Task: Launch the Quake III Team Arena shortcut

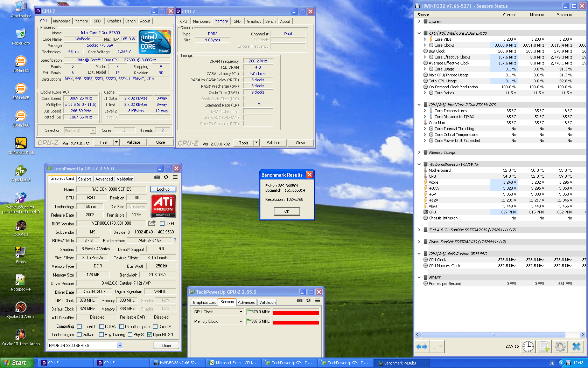Action: pyautogui.click(x=21, y=337)
